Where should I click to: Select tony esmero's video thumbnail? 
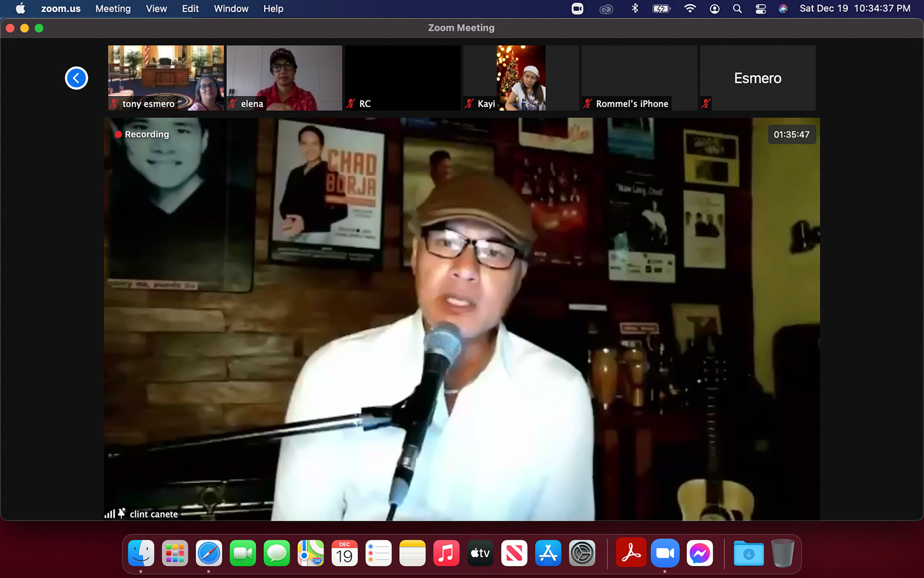(x=166, y=78)
